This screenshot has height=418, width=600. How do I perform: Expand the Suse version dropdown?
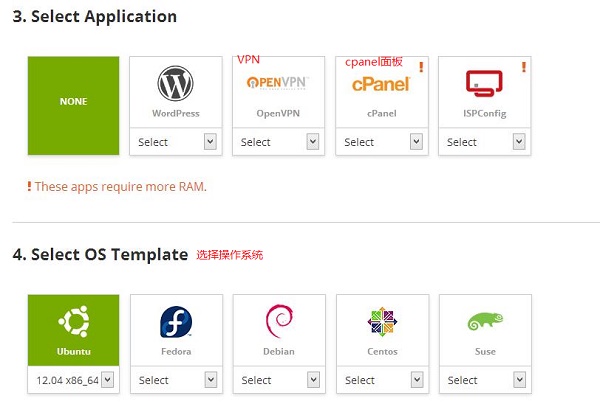coord(485,380)
